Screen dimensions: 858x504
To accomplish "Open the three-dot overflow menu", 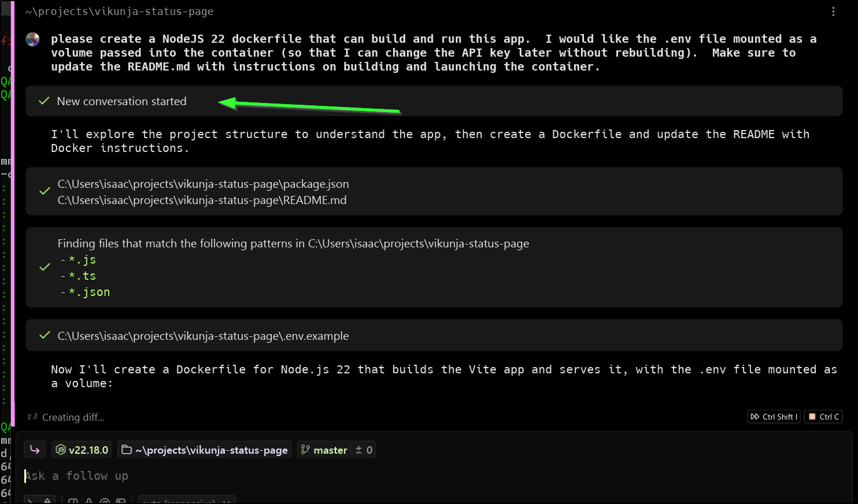I will point(833,11).
